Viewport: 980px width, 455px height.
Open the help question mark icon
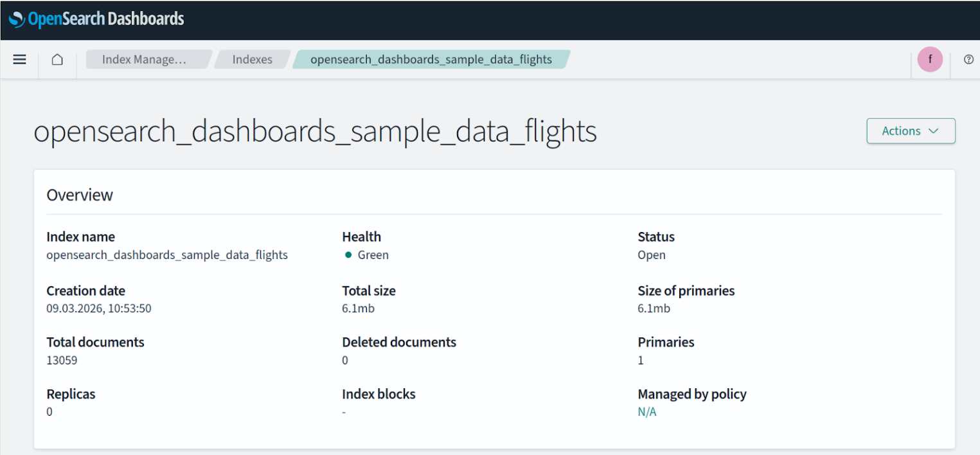tap(968, 60)
